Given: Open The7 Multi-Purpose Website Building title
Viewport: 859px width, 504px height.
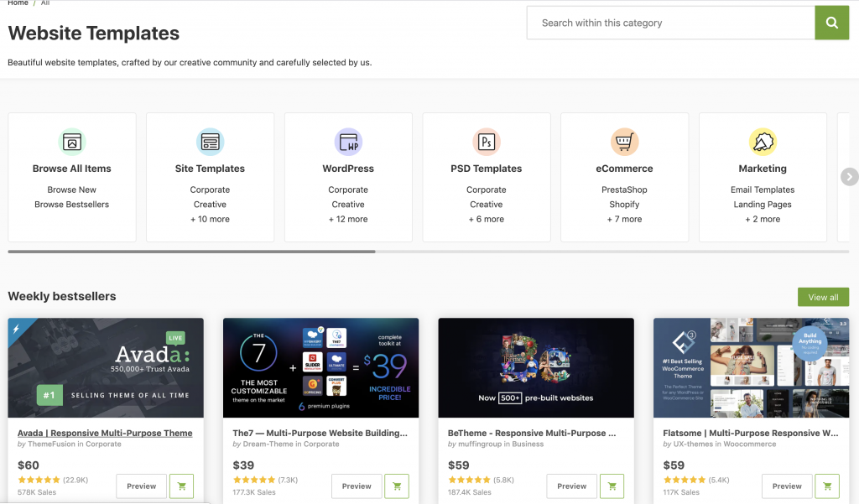Looking at the screenshot, I should pos(320,433).
